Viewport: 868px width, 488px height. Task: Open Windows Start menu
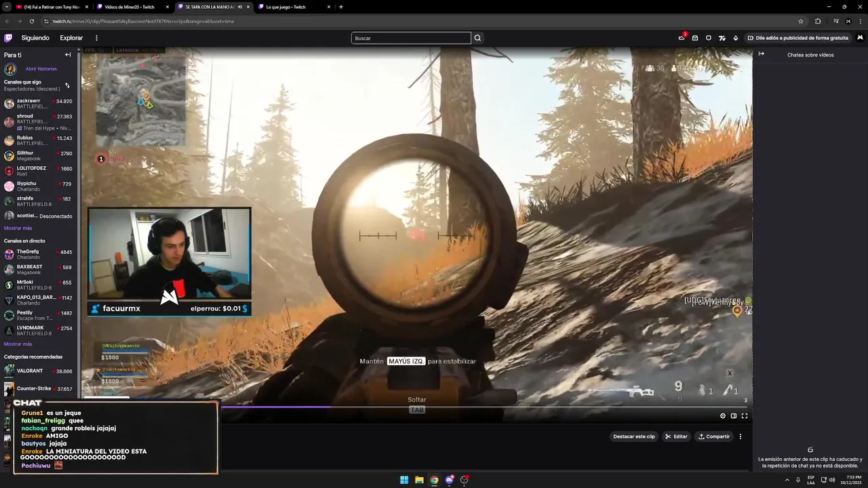tap(404, 480)
